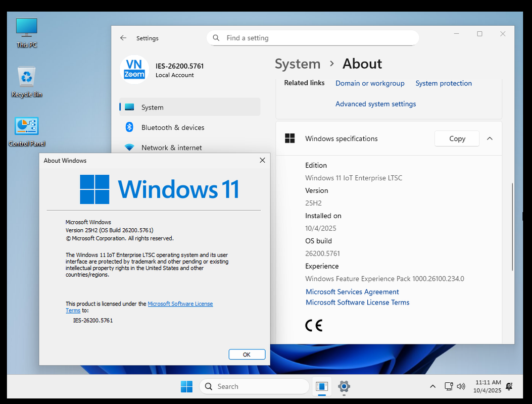Click the 10/4/2025 installed date
The image size is (532, 404).
tap(321, 228)
